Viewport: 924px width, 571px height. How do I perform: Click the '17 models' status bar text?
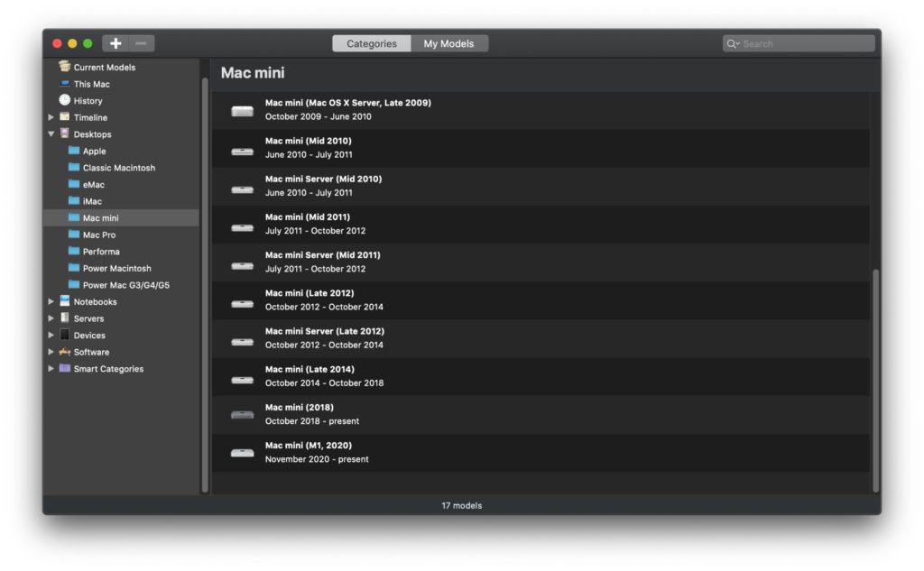(461, 505)
